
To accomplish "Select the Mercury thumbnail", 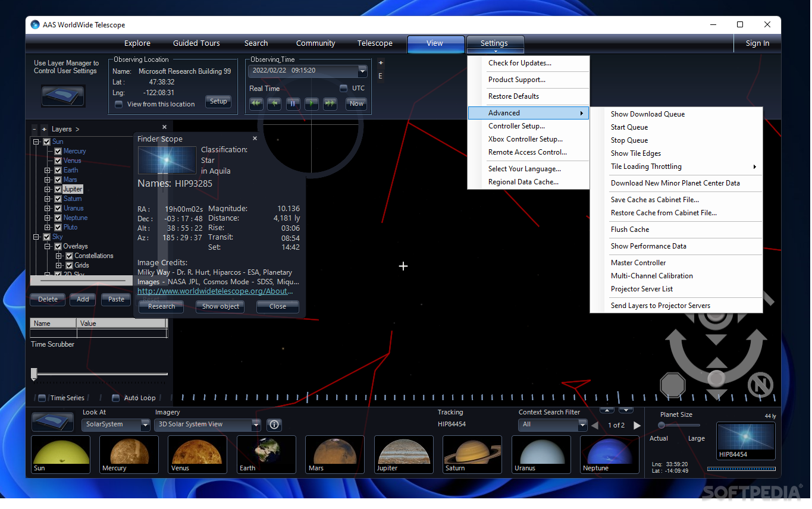I will [x=129, y=454].
